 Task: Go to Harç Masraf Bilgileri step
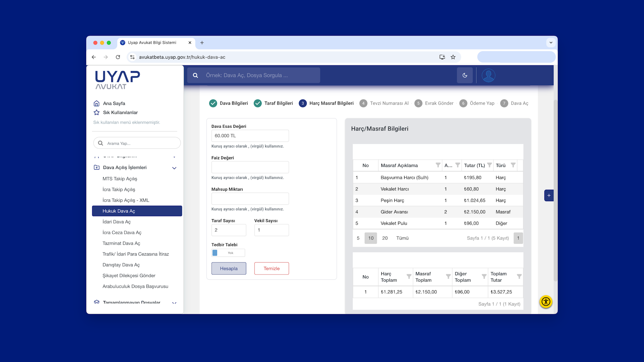pyautogui.click(x=326, y=103)
